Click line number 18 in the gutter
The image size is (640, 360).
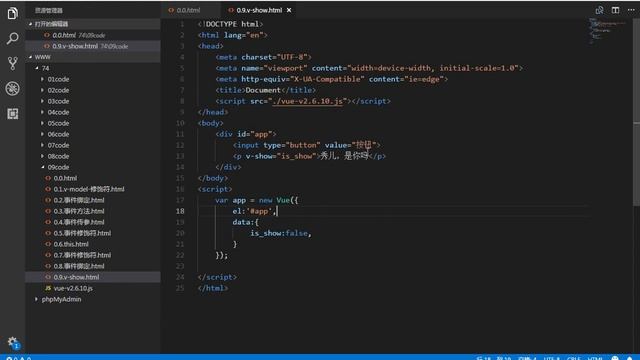(x=180, y=211)
